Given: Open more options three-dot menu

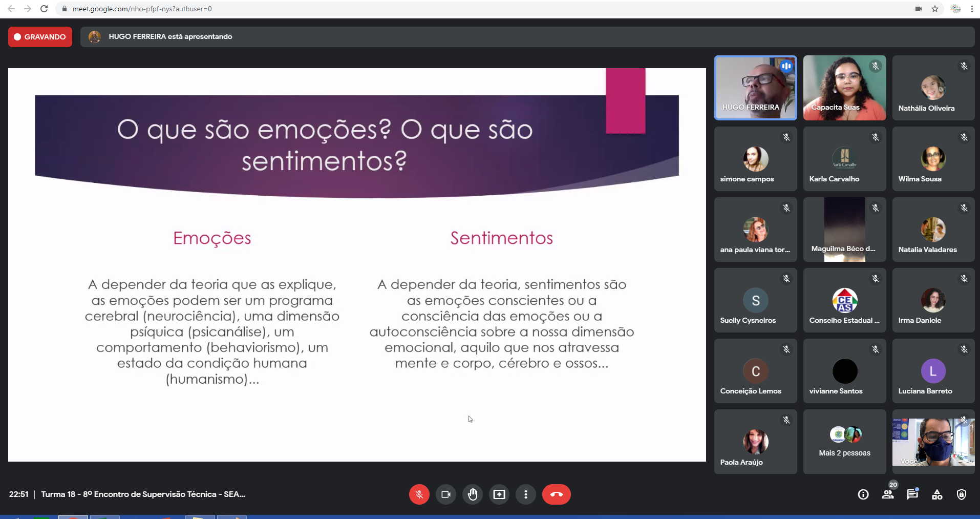Looking at the screenshot, I should coord(526,494).
